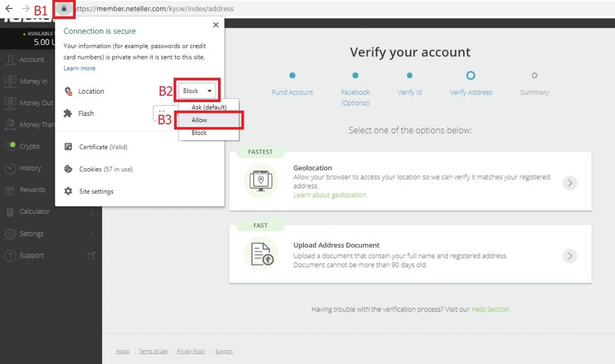Screen dimensions: 615x364
Task: Open Site settings gear entry
Action: [95, 192]
